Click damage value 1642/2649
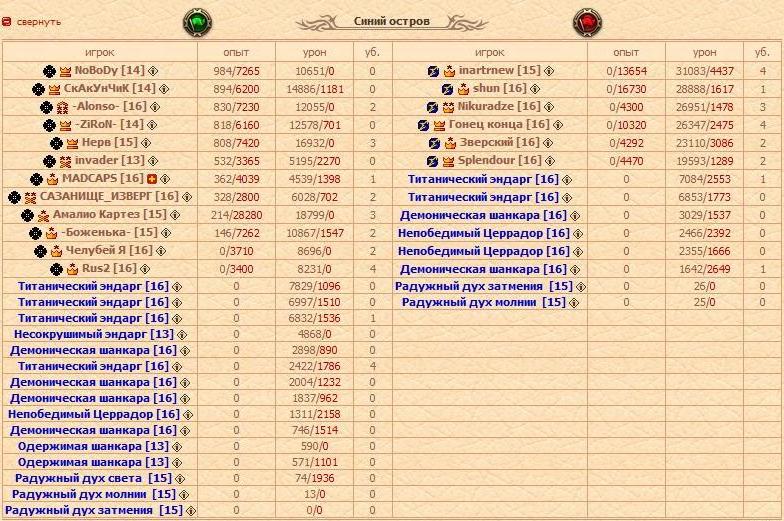This screenshot has width=784, height=521. pyautogui.click(x=704, y=269)
